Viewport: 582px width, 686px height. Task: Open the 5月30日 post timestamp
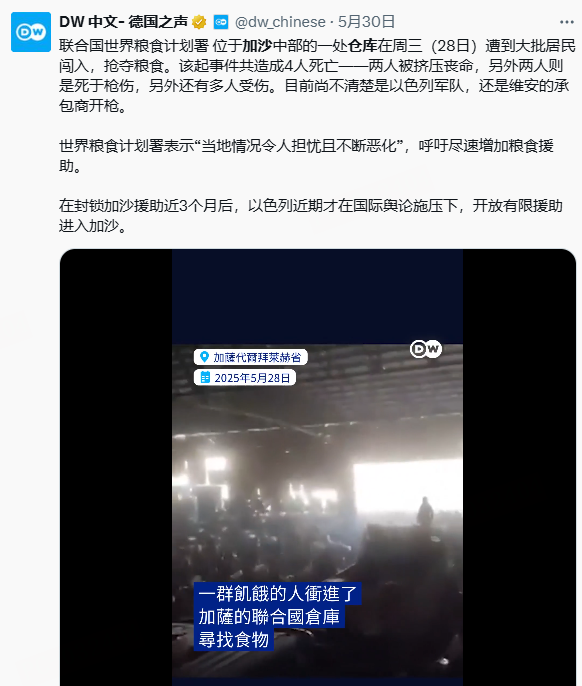click(x=366, y=22)
